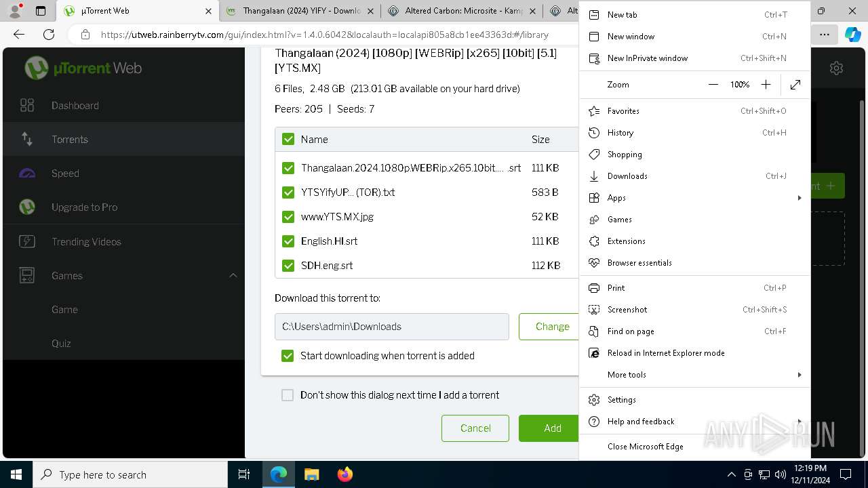View site information lock icon

(x=85, y=35)
